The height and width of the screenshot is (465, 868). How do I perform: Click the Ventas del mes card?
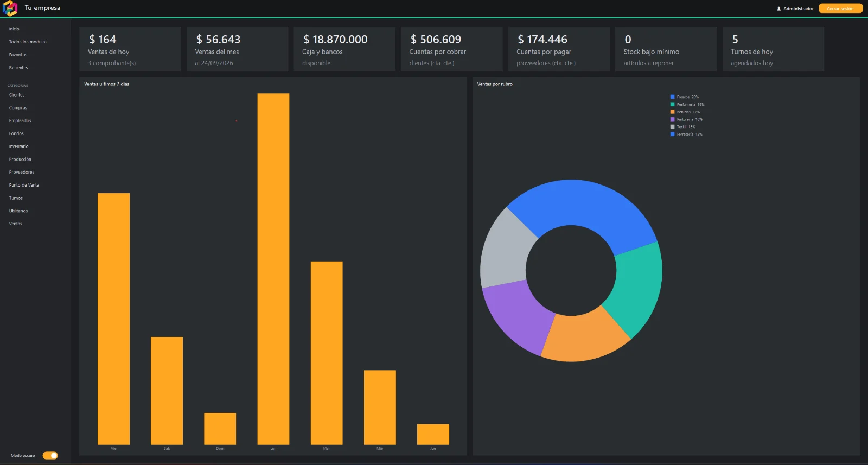pos(237,49)
